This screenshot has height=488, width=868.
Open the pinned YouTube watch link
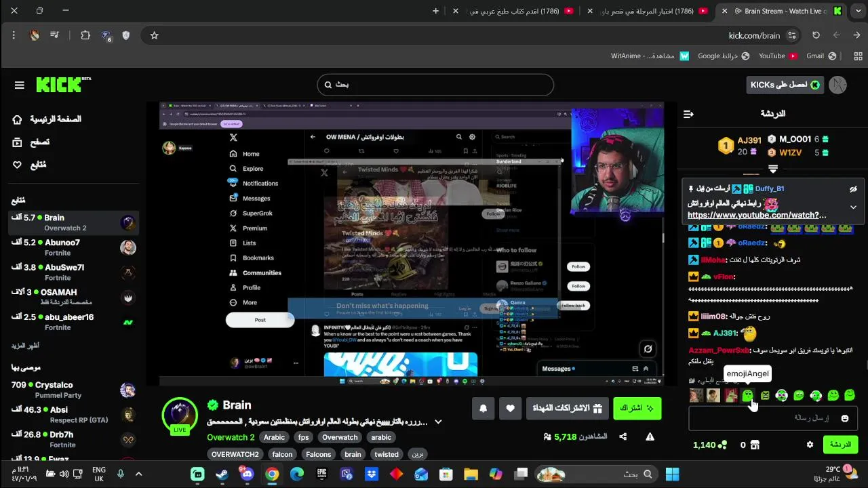point(757,216)
